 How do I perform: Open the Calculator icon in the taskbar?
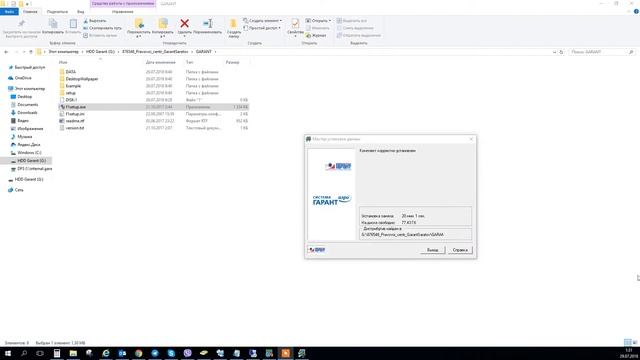pos(57,353)
